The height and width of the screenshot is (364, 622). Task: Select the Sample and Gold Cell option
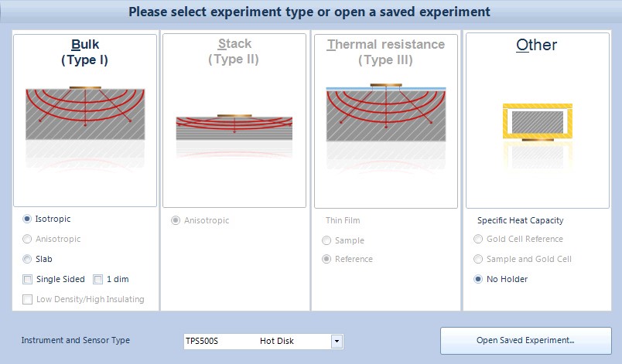[x=480, y=260]
